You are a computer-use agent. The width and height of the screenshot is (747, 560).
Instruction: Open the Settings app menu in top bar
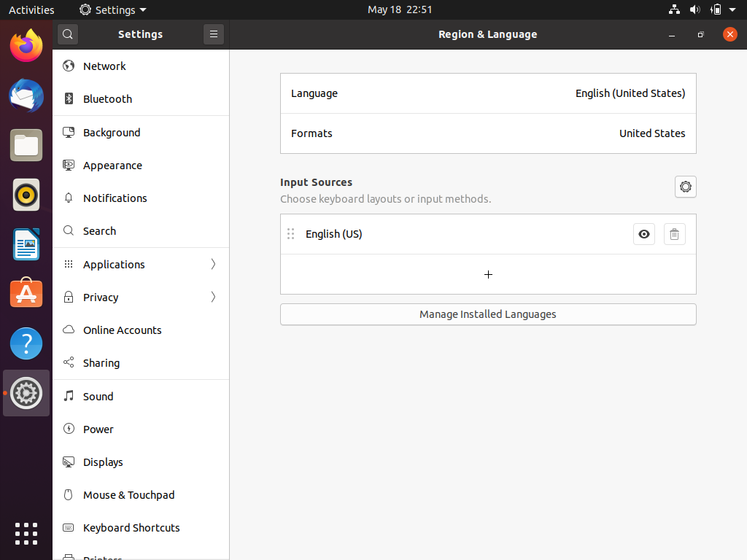(x=113, y=9)
